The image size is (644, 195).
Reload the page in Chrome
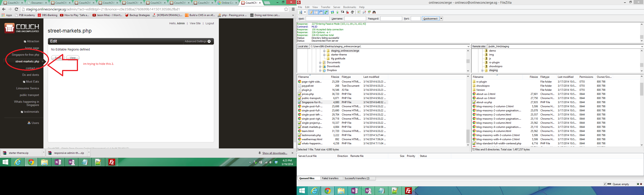point(17,9)
